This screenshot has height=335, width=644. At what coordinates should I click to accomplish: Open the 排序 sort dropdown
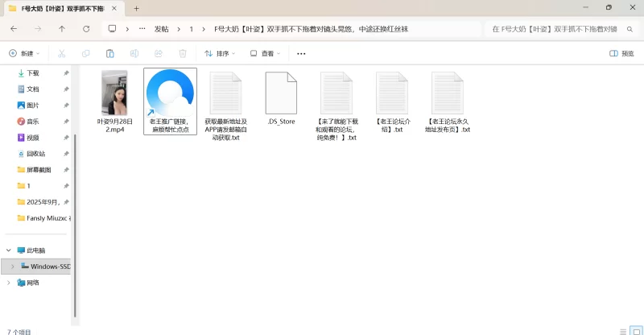(220, 54)
